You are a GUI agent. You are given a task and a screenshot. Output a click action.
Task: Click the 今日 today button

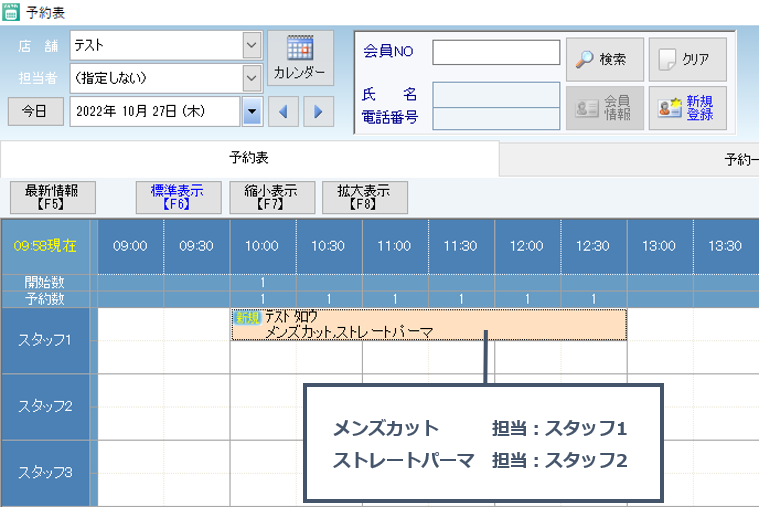point(35,111)
